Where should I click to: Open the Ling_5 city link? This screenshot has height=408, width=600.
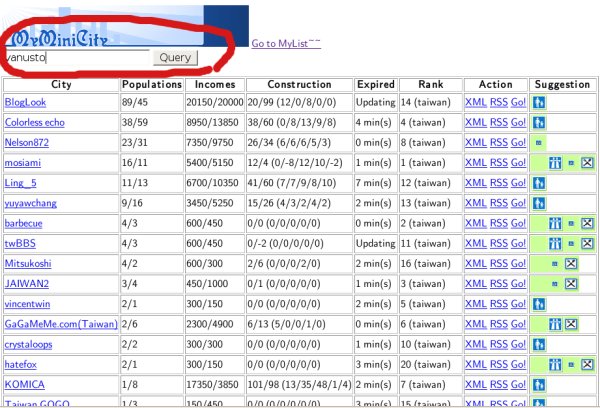pyautogui.click(x=21, y=183)
